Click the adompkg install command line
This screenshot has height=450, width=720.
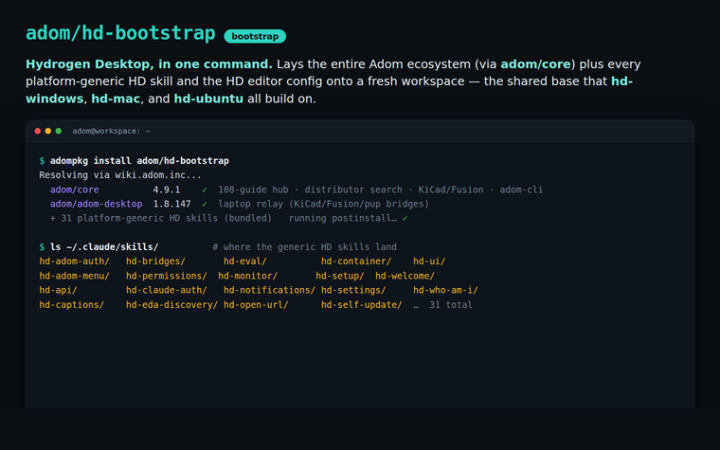(x=134, y=161)
